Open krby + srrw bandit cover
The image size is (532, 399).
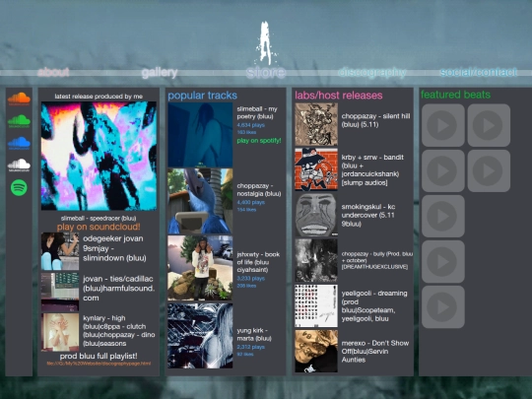coord(316,169)
